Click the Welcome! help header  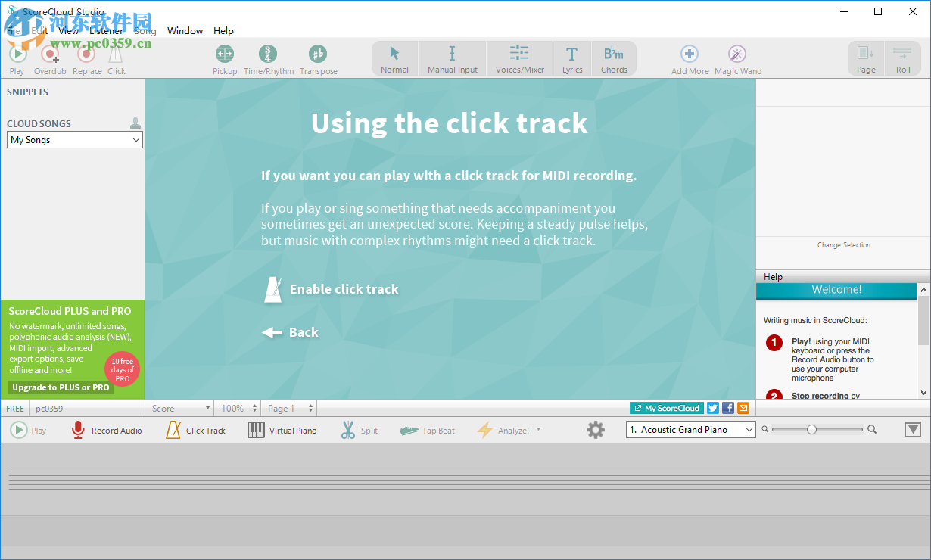[836, 290]
